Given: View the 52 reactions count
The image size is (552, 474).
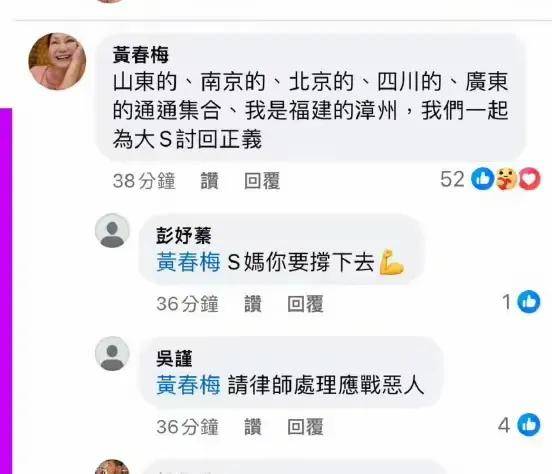Looking at the screenshot, I should (453, 179).
